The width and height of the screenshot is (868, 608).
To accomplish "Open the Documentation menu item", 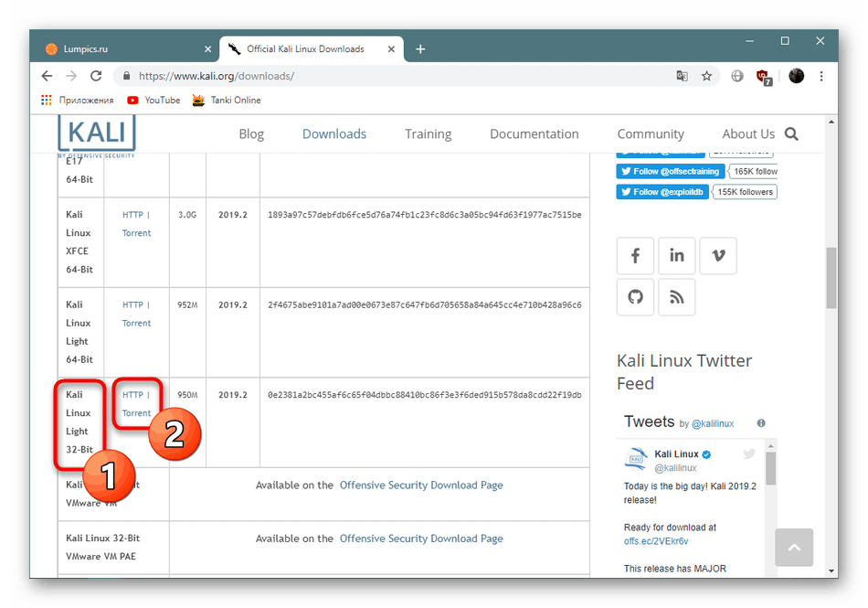I will (x=535, y=134).
